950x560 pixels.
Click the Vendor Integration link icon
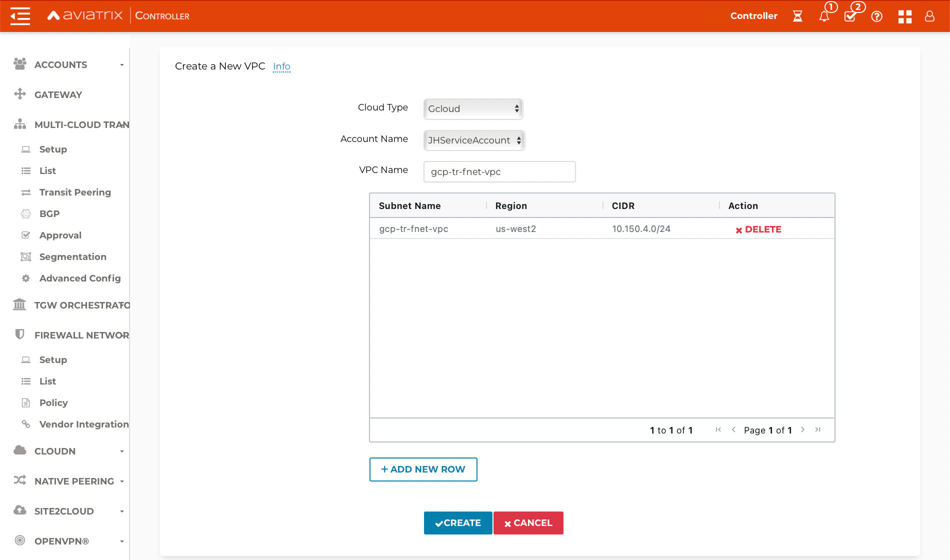[x=26, y=424]
